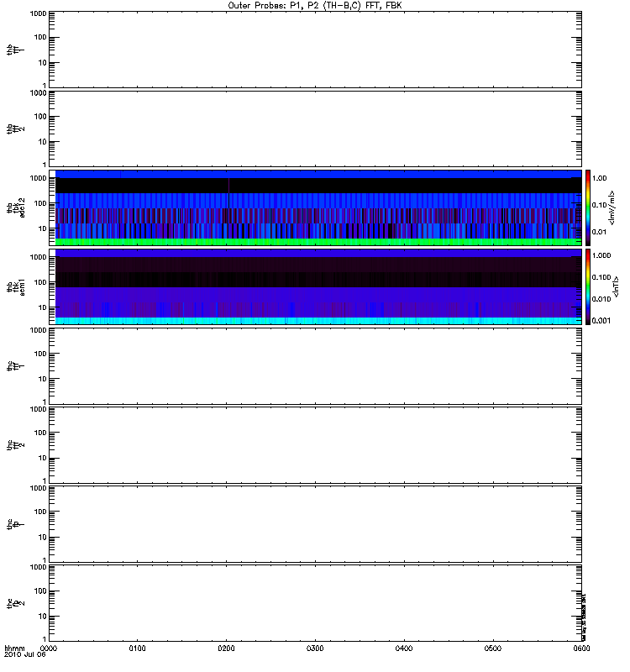The width and height of the screenshot is (630, 672).
Task: Click the '1.000' value on scm1 color bar
Action: 601,255
